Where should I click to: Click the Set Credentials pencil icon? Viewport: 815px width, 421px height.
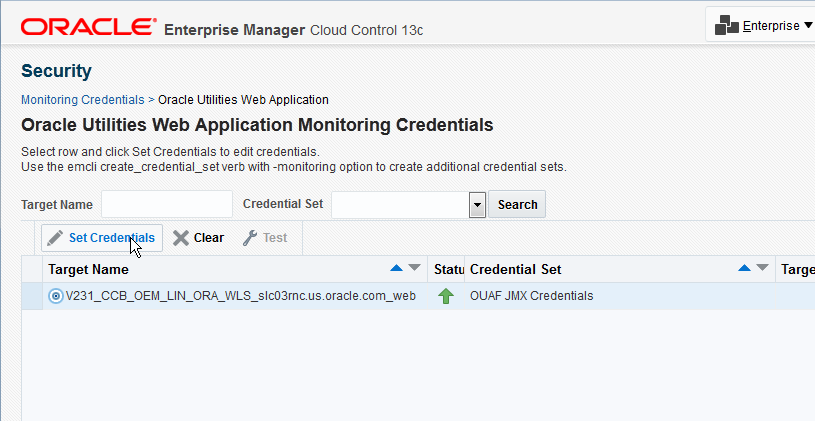click(x=55, y=238)
